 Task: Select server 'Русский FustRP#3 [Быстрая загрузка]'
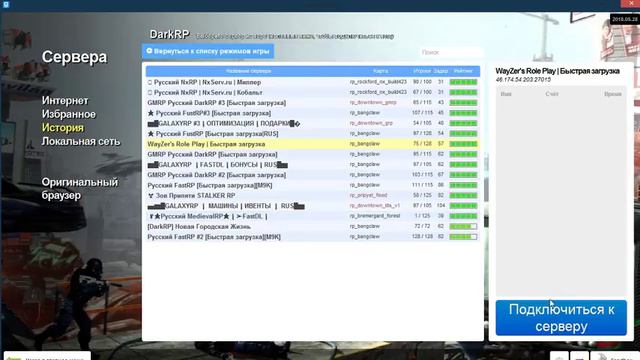click(x=313, y=113)
